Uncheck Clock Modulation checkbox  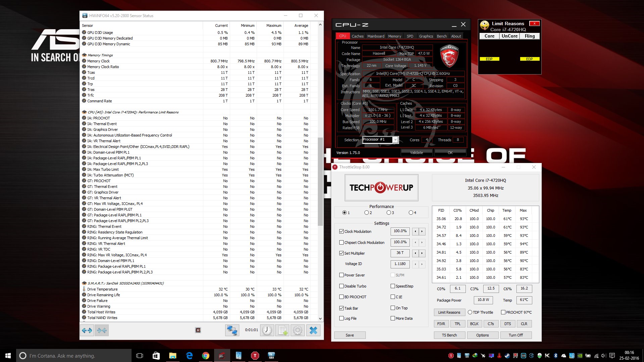tap(341, 231)
